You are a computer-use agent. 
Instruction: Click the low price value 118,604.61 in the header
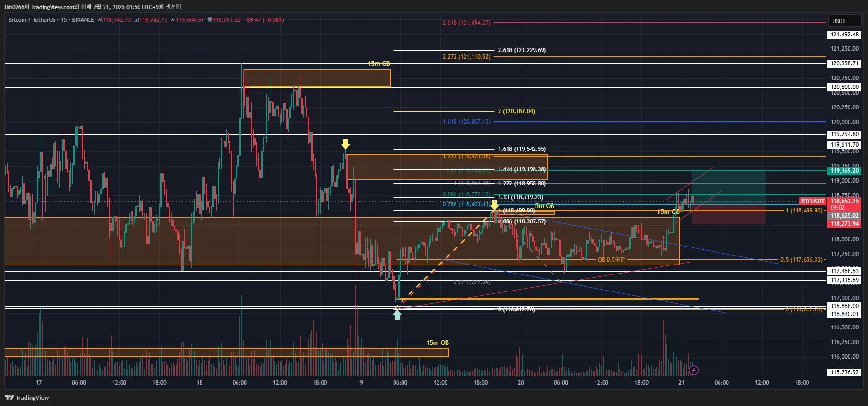[190, 20]
